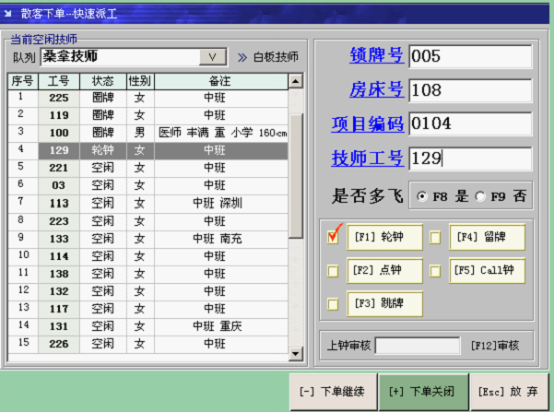Click the [-] 下单继续 button

point(333,392)
